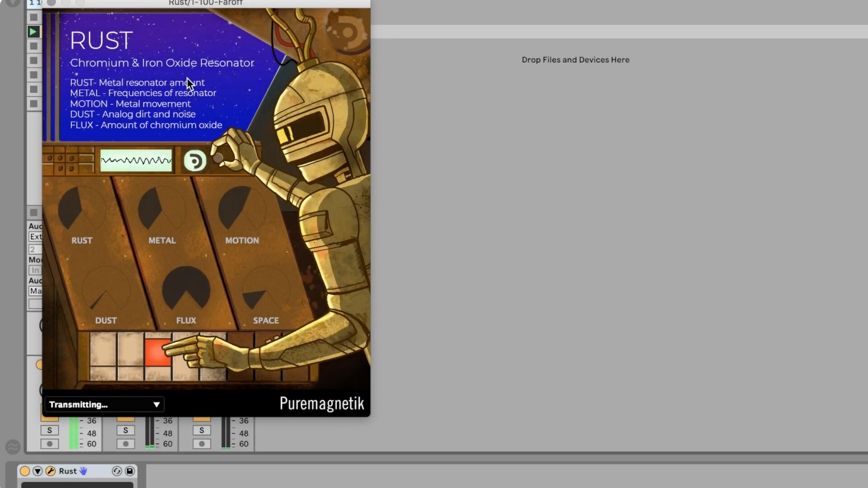
Task: Open the input channel '2' dropdown
Action: [35, 249]
